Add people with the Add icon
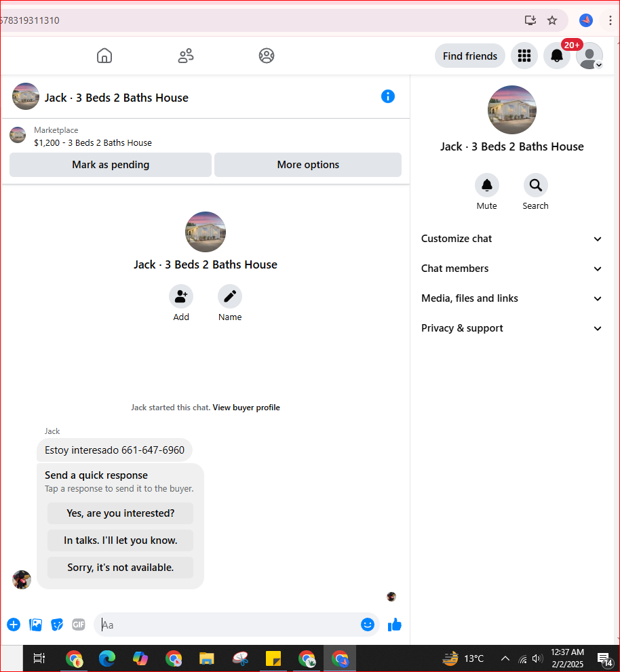This screenshot has height=672, width=620. (181, 296)
